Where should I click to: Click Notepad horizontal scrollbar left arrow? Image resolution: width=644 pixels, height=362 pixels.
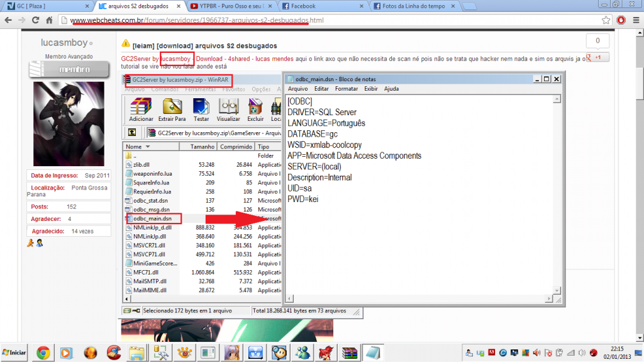coord(290,298)
